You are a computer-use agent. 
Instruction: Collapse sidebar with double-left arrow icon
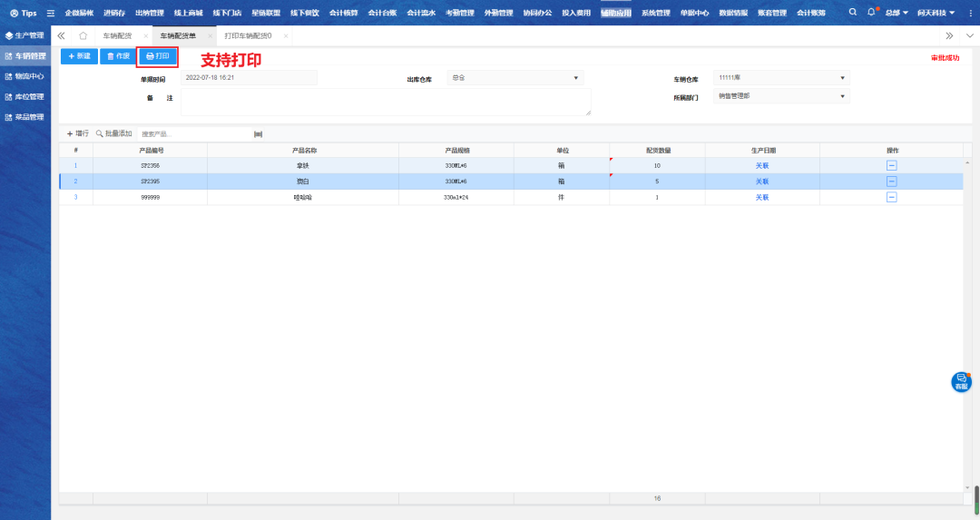pyautogui.click(x=61, y=35)
